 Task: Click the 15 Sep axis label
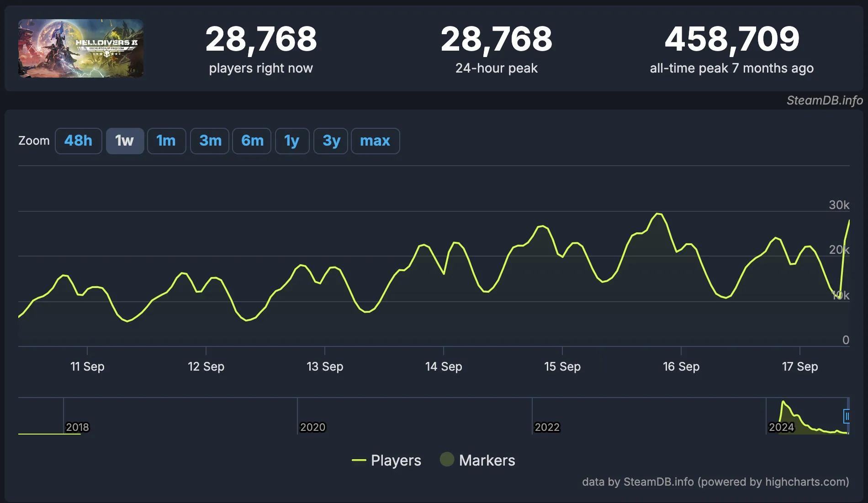(562, 367)
